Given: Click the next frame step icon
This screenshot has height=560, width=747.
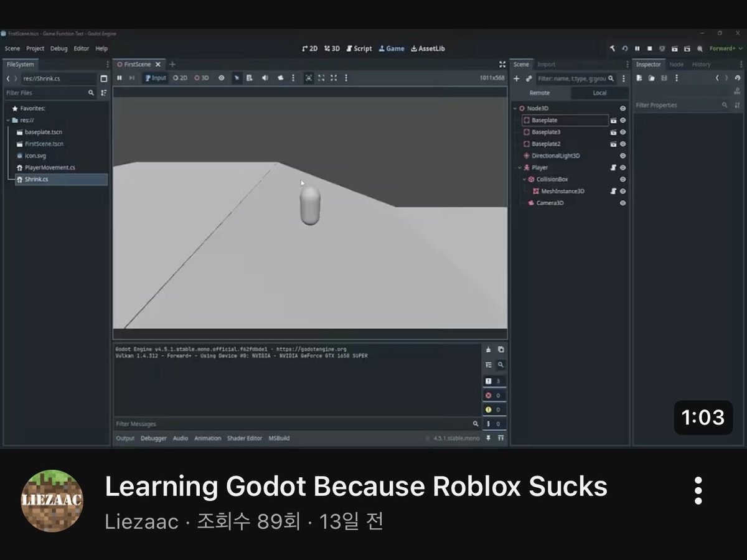Looking at the screenshot, I should point(131,78).
